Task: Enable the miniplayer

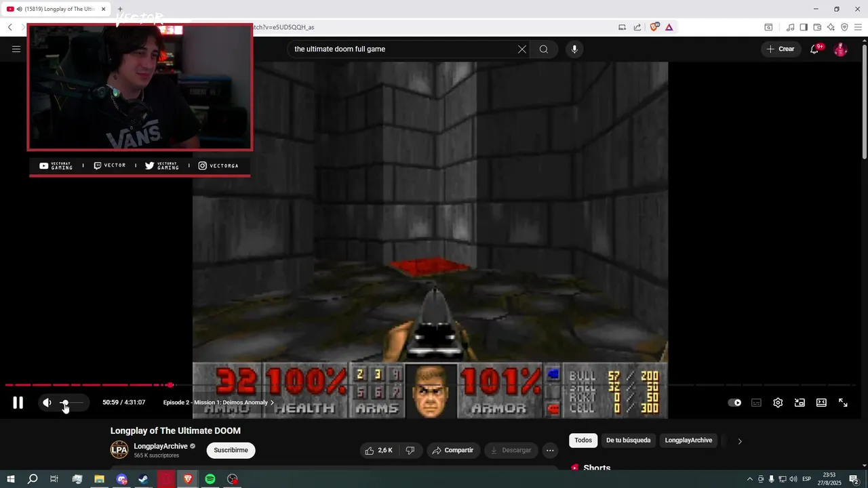Action: pos(800,403)
